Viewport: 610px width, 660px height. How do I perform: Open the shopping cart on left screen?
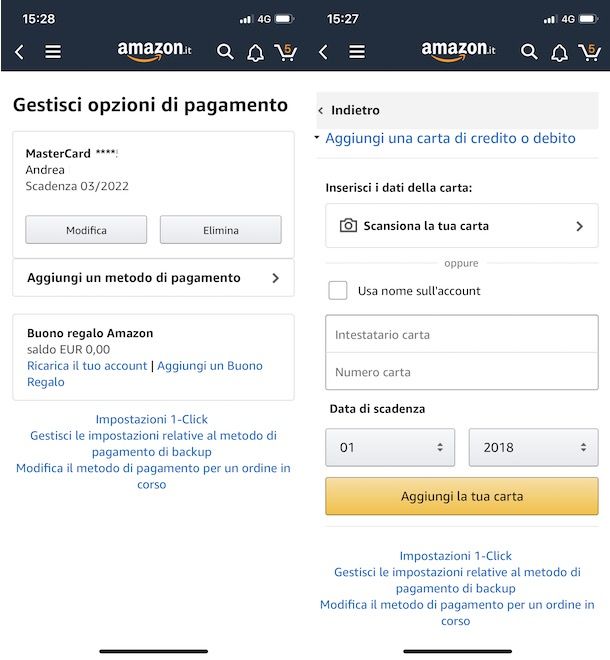[286, 52]
